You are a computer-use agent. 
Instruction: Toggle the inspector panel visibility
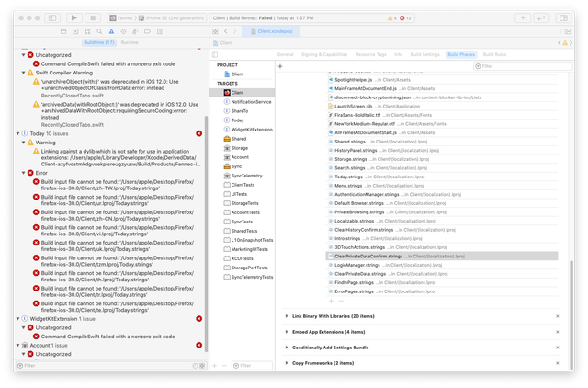tap(563, 17)
